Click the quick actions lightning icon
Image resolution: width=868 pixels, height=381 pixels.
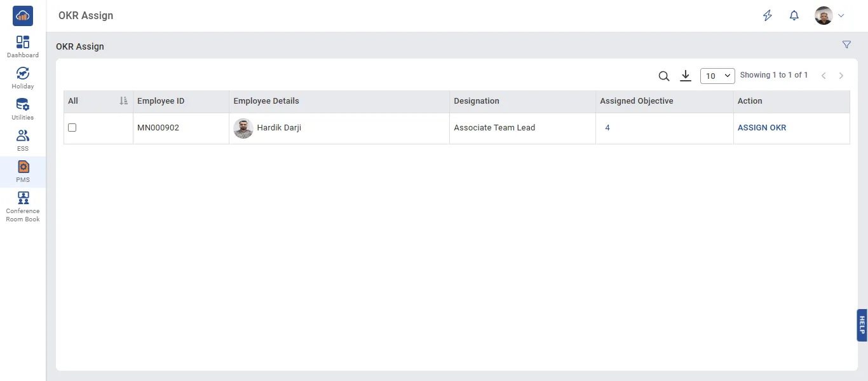point(767,15)
